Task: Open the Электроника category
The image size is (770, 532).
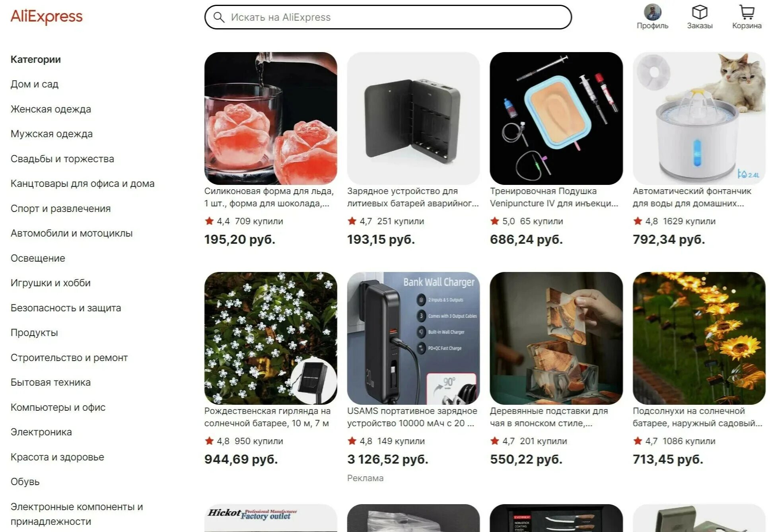Action: tap(41, 432)
